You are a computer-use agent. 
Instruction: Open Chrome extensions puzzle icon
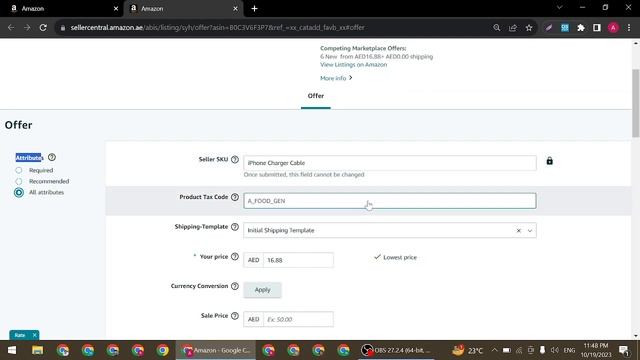[x=581, y=28]
